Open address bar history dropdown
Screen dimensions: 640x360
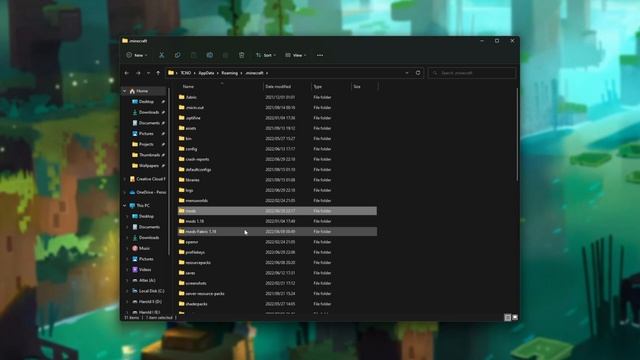tap(407, 73)
